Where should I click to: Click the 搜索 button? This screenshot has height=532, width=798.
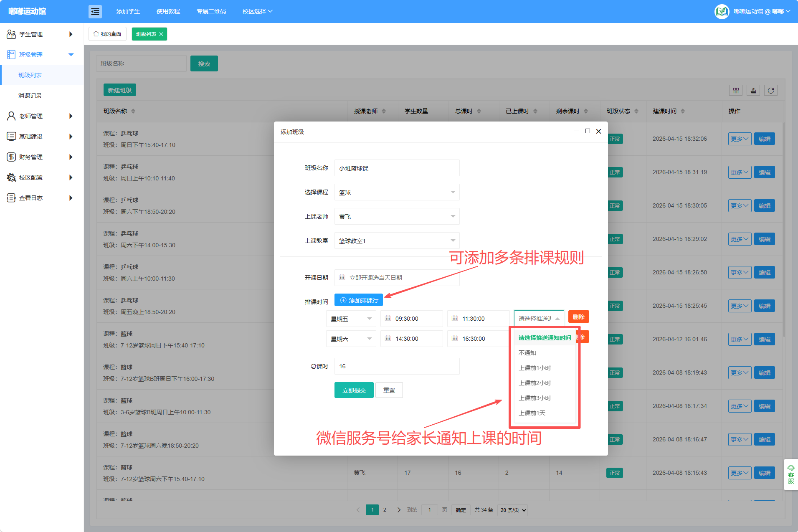204,63
